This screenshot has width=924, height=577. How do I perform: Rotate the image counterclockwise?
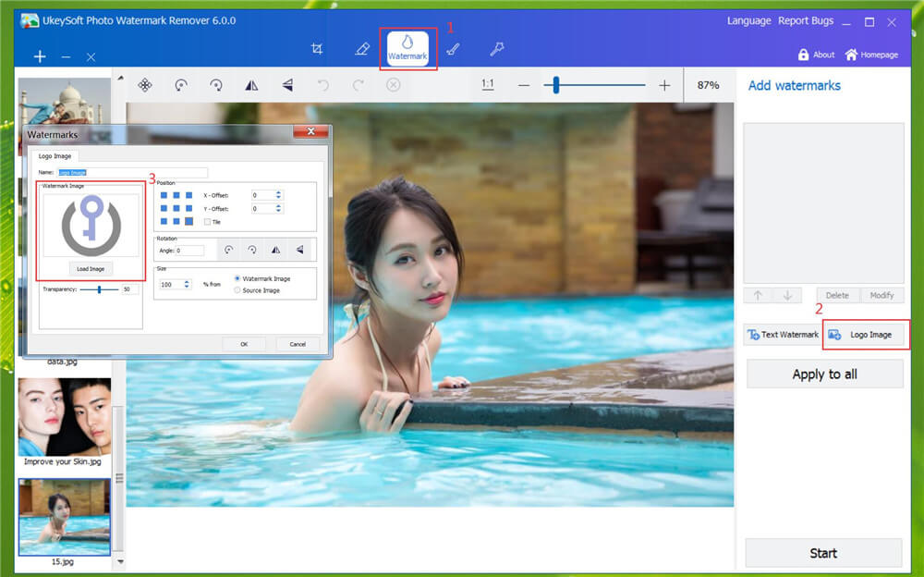[x=182, y=84]
